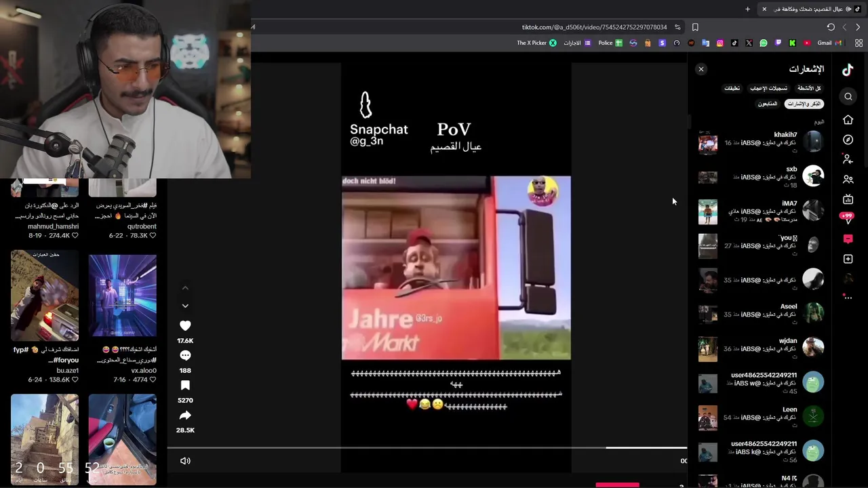Click the wjdan profile avatar
This screenshot has width=868, height=488.
click(x=813, y=348)
